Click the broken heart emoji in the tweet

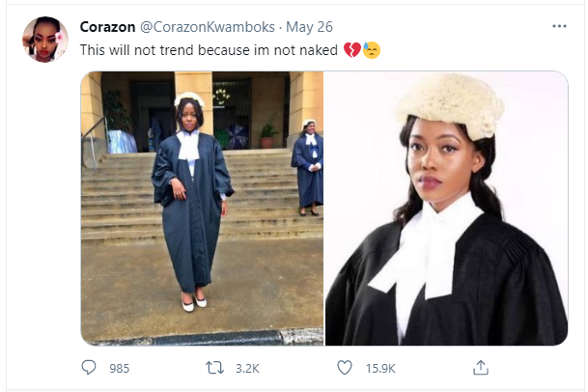point(351,48)
